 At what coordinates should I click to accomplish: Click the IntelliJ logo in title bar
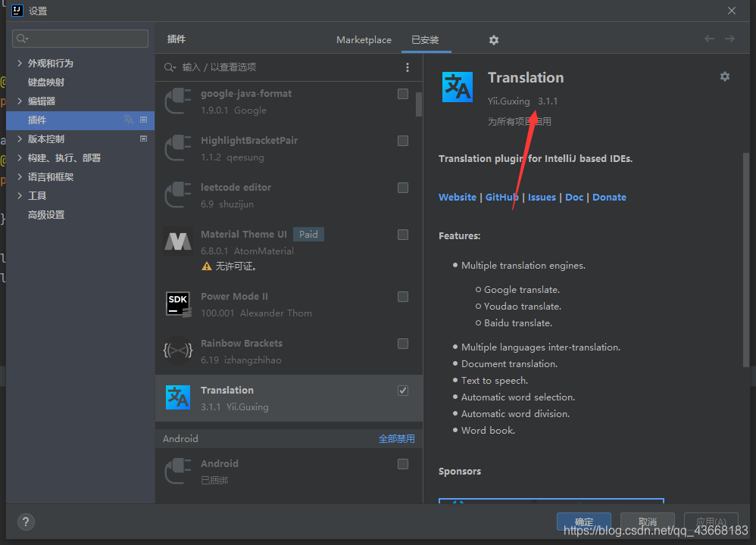coord(17,10)
